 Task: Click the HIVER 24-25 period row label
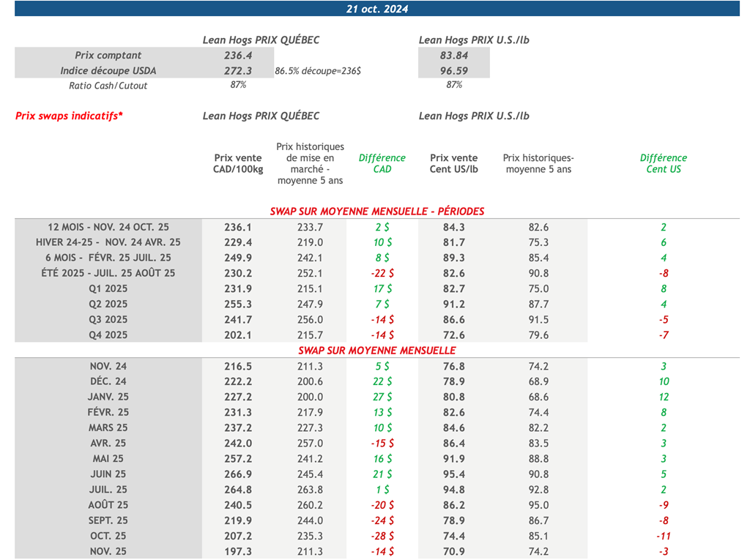point(108,242)
